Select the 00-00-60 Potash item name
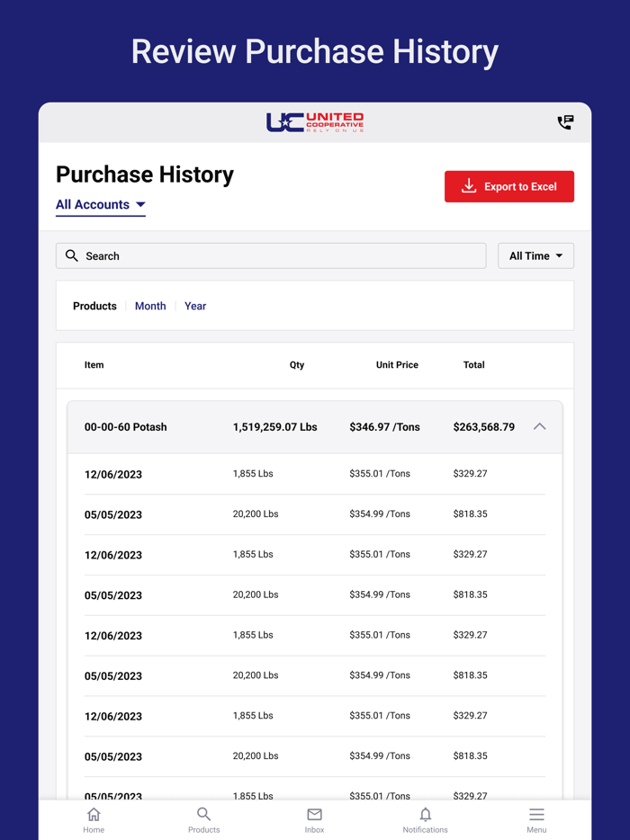The width and height of the screenshot is (630, 840). pos(125,427)
